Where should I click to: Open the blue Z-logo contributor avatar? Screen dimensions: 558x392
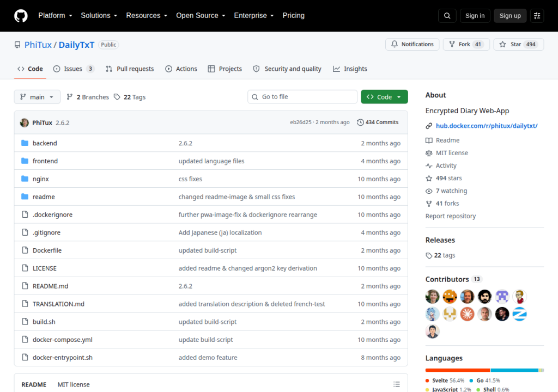(519, 314)
